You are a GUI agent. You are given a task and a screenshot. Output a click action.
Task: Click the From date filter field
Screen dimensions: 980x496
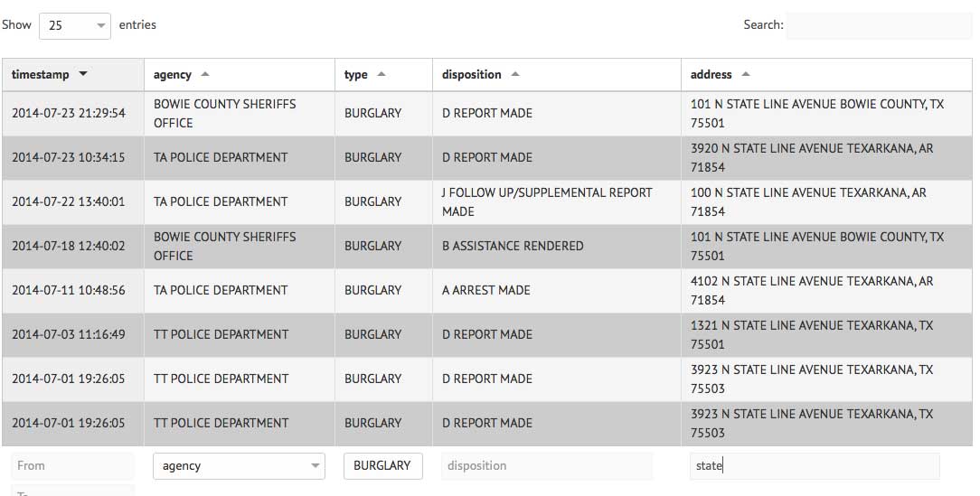(72, 466)
